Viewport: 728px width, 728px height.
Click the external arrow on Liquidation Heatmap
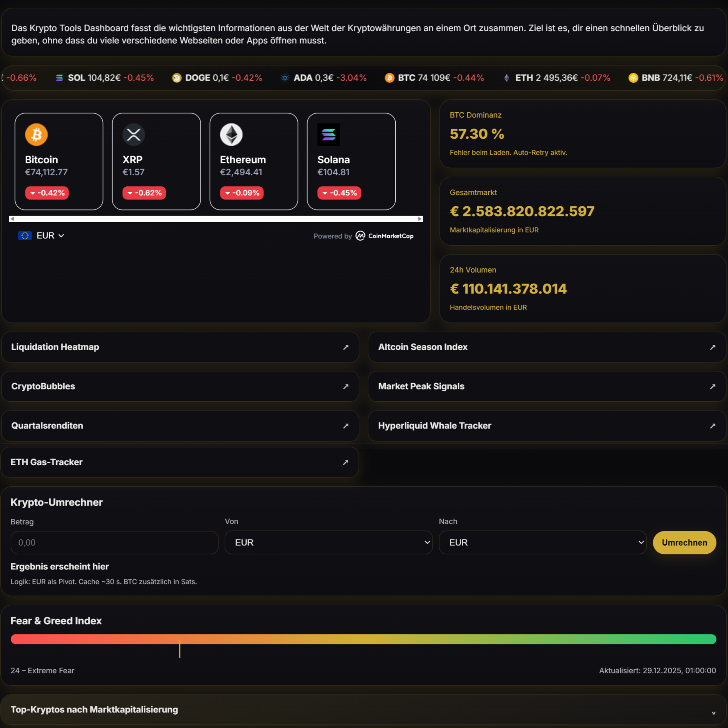346,347
